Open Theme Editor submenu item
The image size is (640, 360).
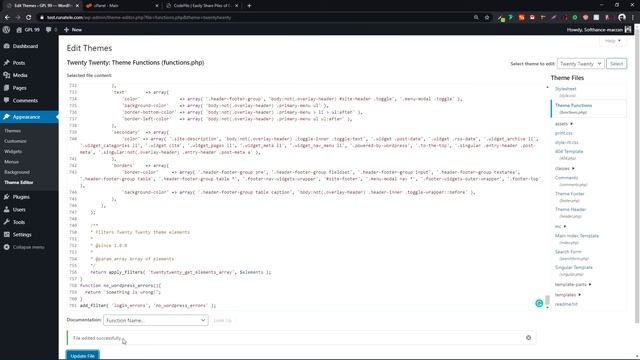coord(18,182)
